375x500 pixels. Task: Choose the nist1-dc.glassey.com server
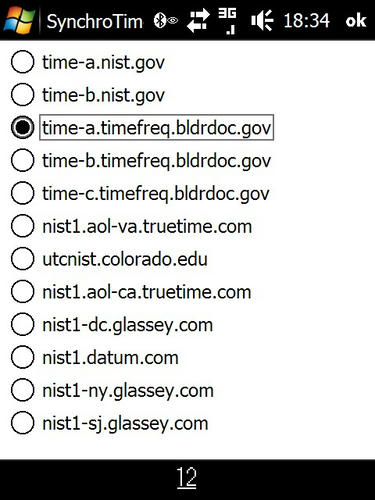point(112,325)
